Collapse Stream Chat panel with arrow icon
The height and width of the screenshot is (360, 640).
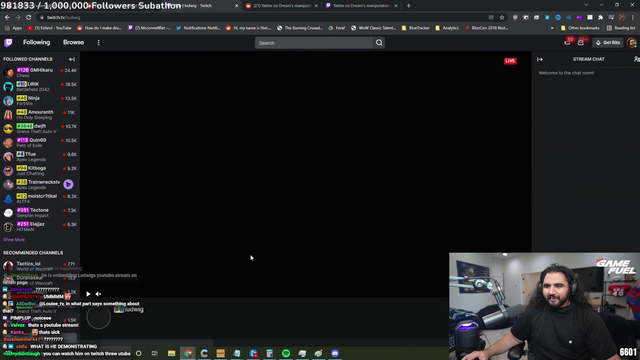540,59
